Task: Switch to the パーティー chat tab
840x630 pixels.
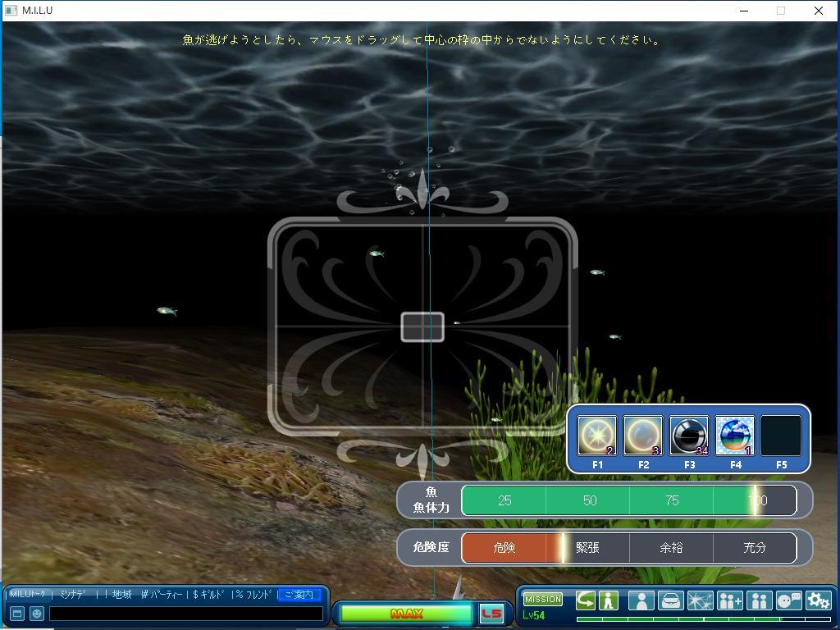Action: click(162, 594)
